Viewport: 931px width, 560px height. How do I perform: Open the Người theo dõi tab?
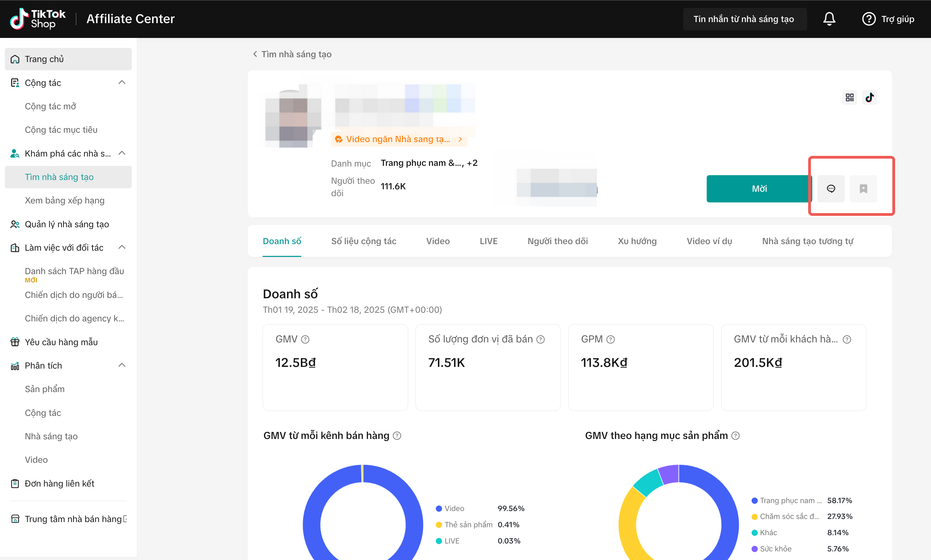[557, 241]
